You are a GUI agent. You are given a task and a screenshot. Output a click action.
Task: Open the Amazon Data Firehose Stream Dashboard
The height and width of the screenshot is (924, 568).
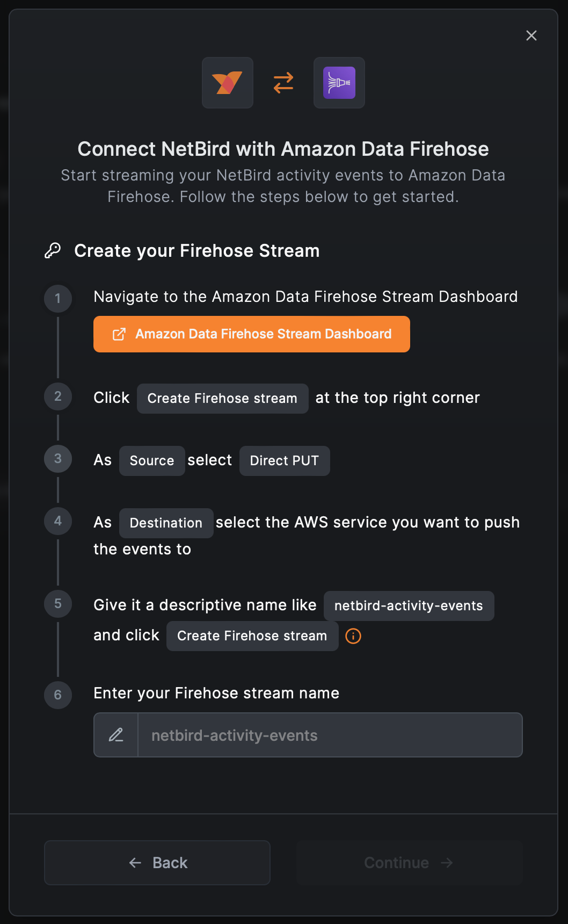251,334
